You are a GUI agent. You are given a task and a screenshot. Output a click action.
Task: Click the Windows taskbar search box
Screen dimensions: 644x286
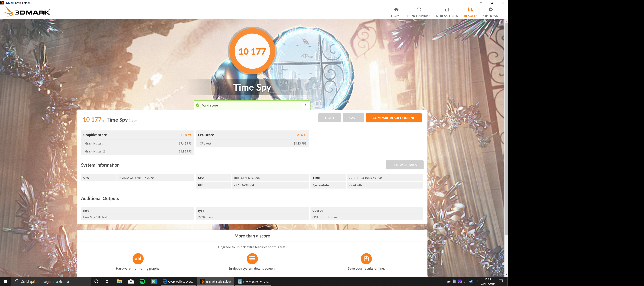(51, 281)
